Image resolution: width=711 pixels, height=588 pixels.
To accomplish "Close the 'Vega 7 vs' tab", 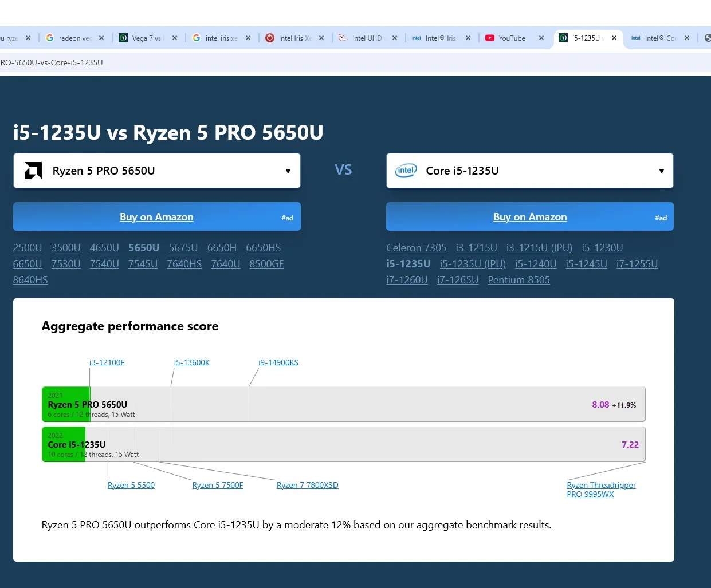I will click(175, 38).
